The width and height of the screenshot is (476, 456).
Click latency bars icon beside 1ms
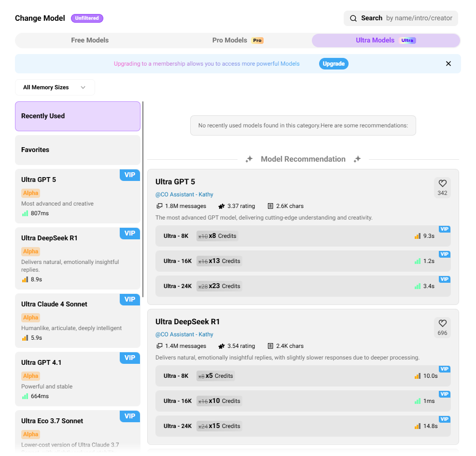point(418,401)
